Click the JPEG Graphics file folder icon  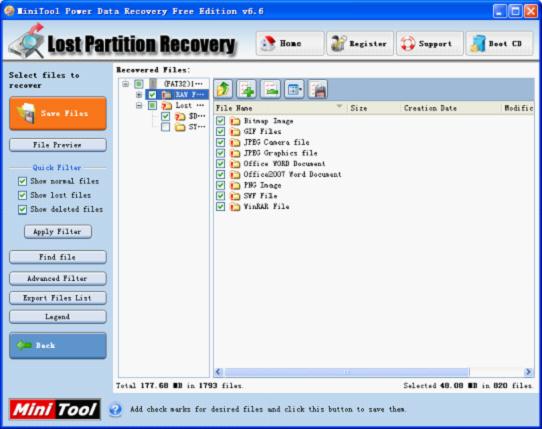[x=235, y=153]
